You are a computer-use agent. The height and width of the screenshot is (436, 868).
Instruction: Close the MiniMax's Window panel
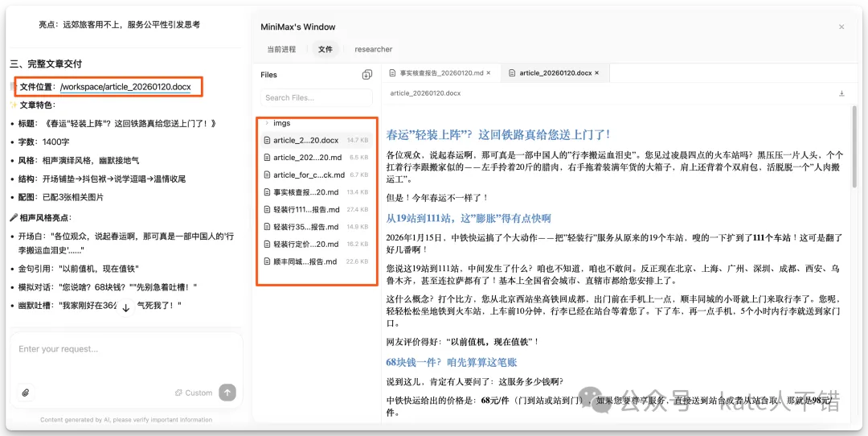point(841,27)
